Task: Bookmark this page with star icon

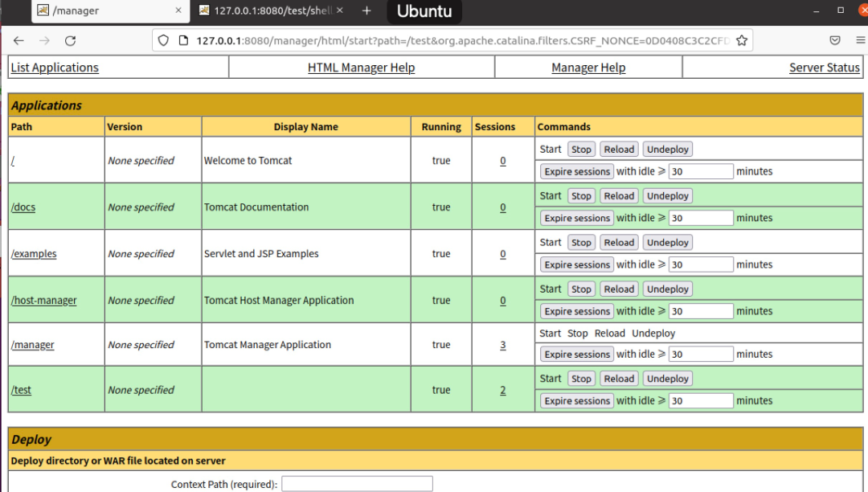Action: click(x=742, y=40)
